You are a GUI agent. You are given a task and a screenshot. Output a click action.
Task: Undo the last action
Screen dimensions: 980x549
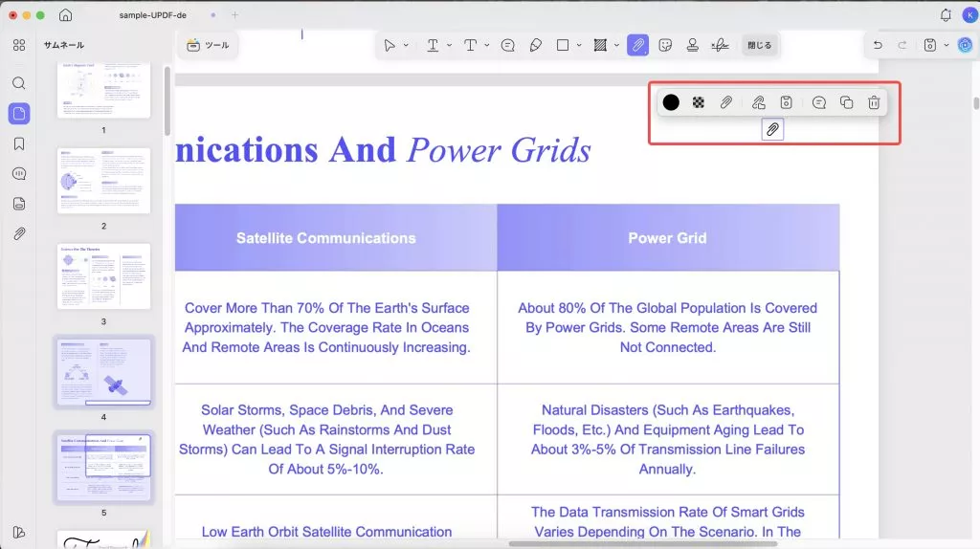pyautogui.click(x=879, y=45)
